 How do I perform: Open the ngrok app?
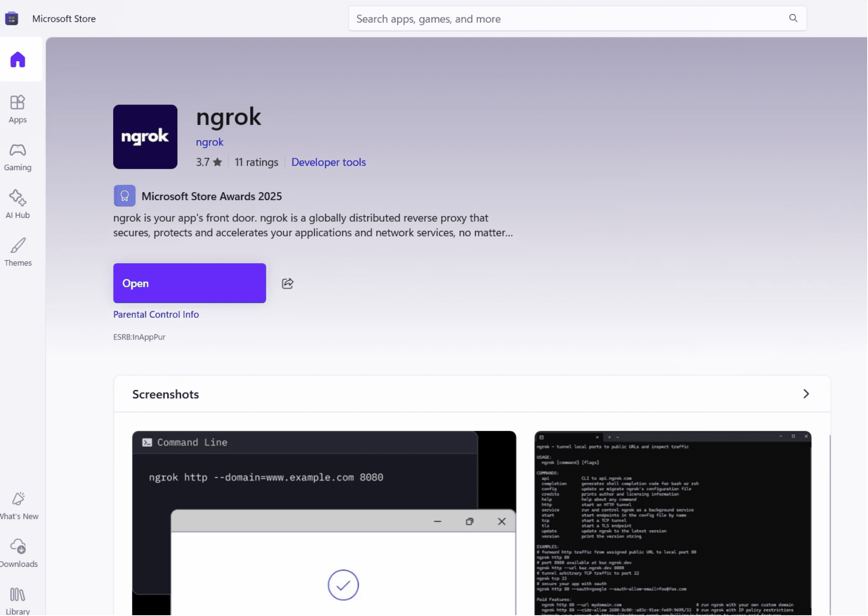(x=190, y=283)
